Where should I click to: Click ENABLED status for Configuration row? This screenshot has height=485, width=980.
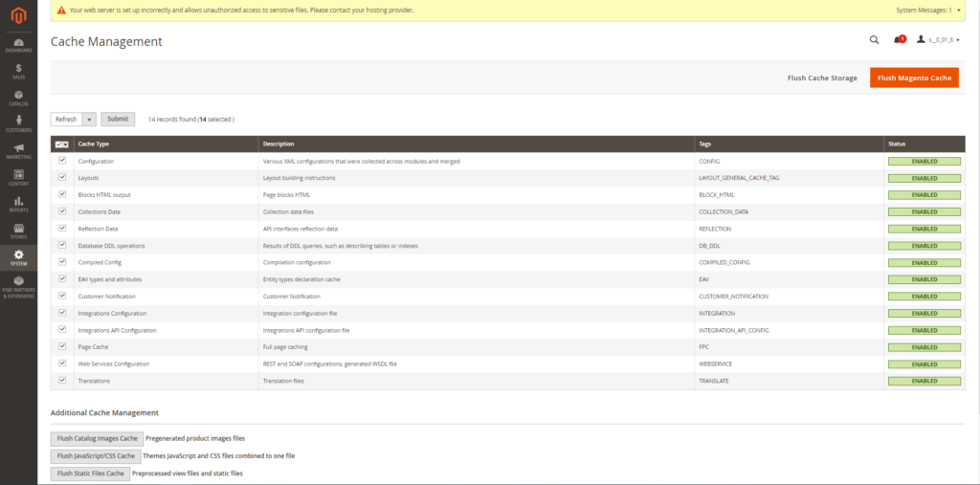pyautogui.click(x=924, y=162)
